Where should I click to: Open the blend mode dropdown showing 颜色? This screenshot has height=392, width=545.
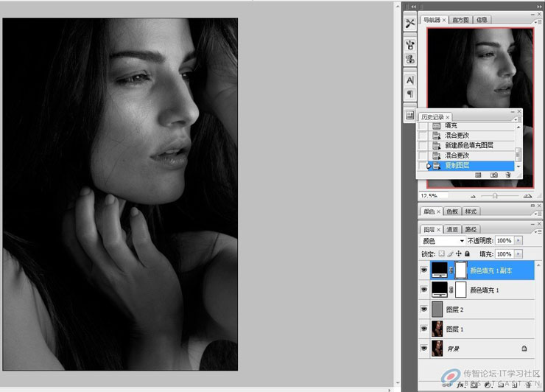(443, 241)
